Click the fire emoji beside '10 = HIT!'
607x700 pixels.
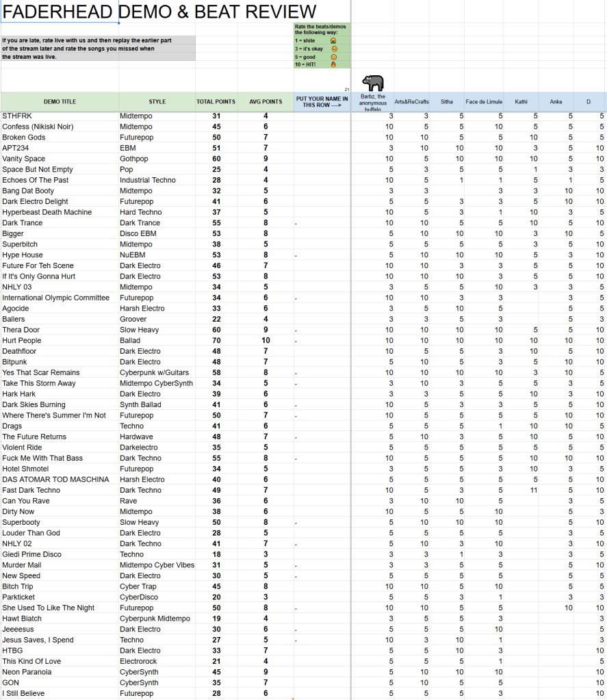(335, 64)
